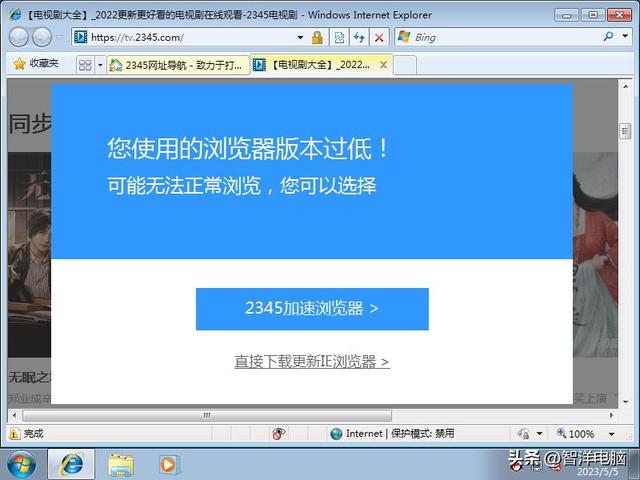Click the drama poster thumbnail on the right
640x480 pixels.
(595, 255)
